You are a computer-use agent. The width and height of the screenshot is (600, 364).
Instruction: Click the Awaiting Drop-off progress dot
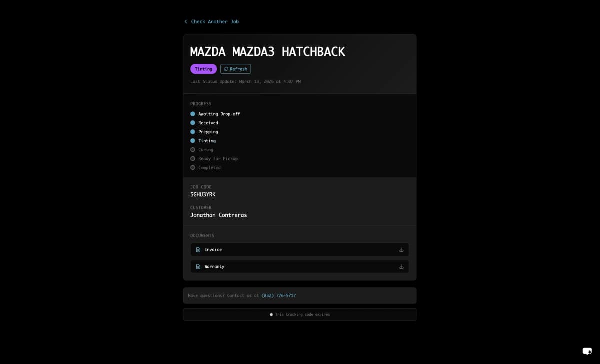coord(193,114)
